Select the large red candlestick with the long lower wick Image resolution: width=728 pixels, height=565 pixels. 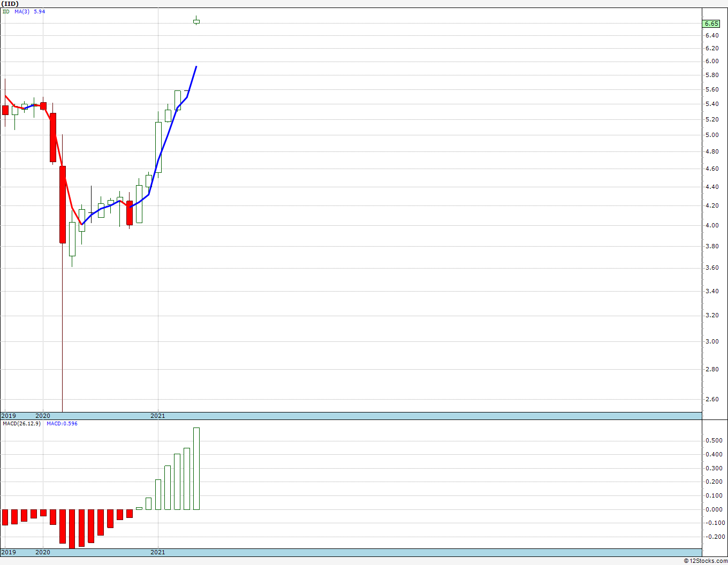[63, 205]
